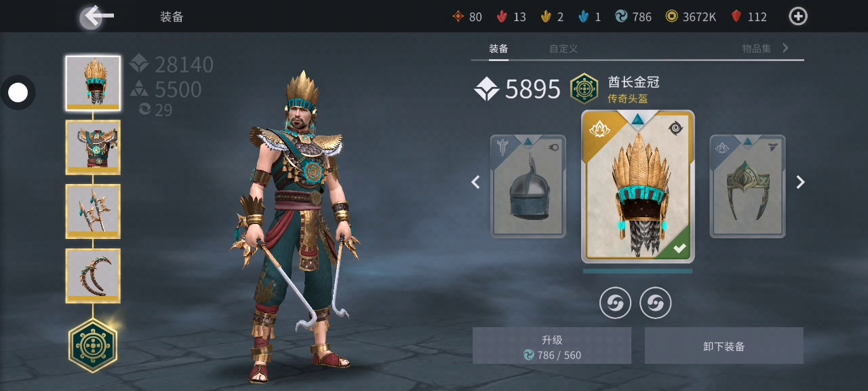This screenshot has width=868, height=391.
Task: Switch to the 自定义 tab
Action: (x=564, y=48)
